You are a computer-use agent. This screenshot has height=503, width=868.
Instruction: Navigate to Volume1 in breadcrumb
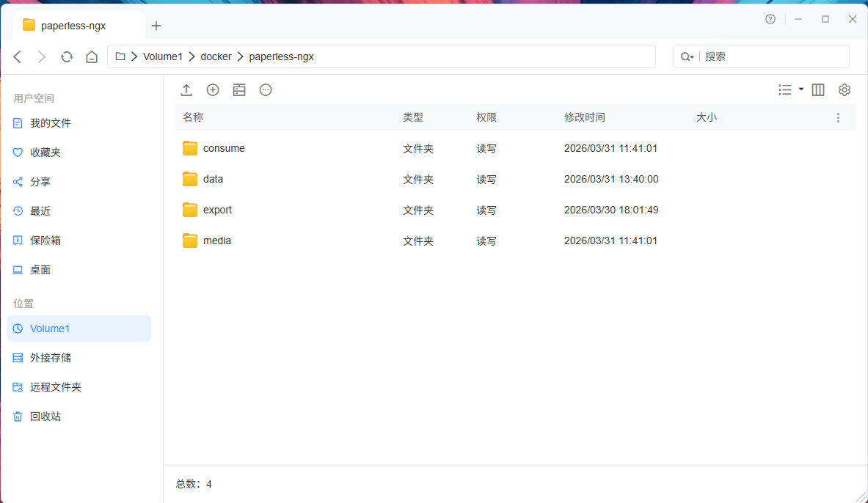click(163, 56)
